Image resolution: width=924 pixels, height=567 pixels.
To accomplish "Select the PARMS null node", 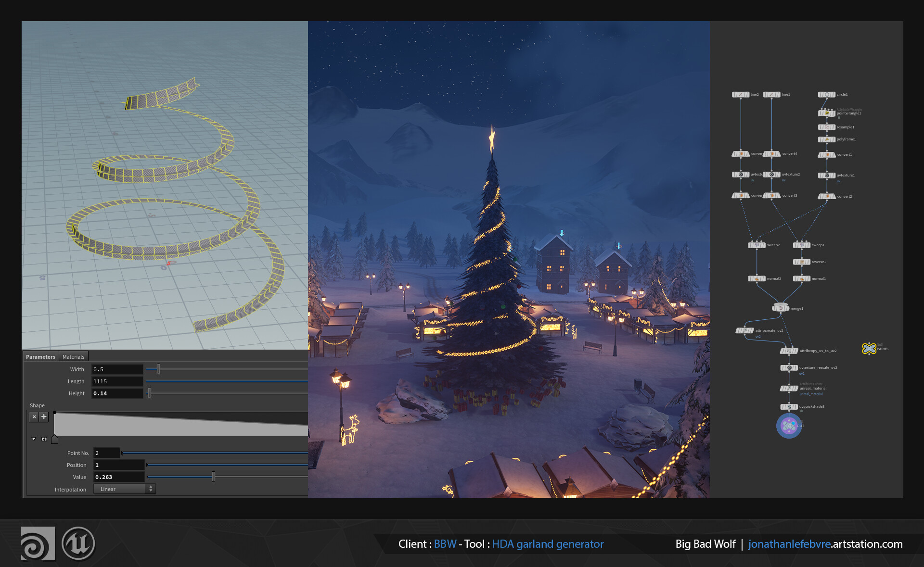I will click(869, 349).
